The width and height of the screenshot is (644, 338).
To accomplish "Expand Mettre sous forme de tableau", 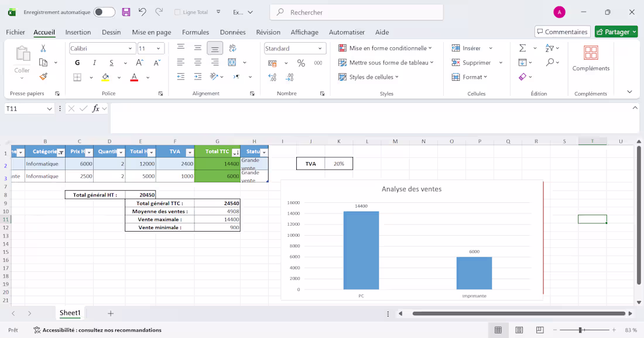I will (x=386, y=63).
